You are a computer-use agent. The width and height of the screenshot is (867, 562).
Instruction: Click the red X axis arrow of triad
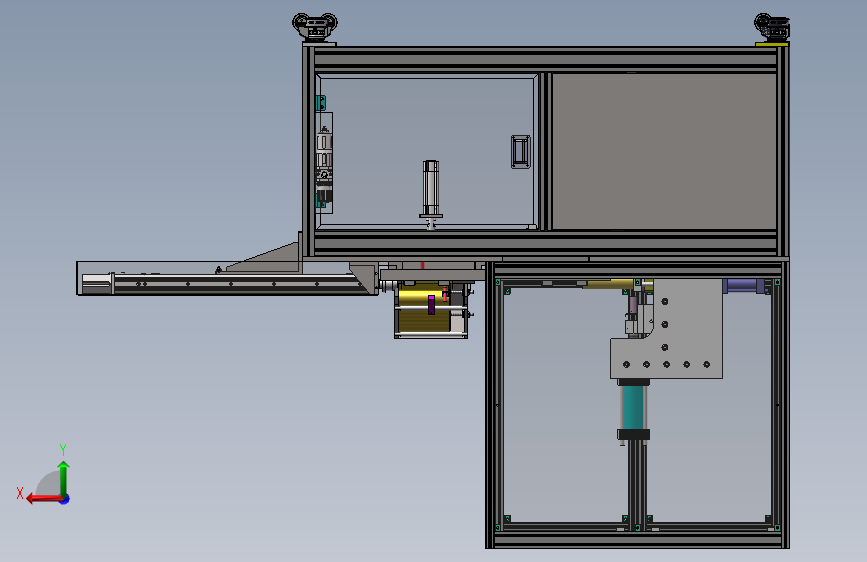pos(42,499)
